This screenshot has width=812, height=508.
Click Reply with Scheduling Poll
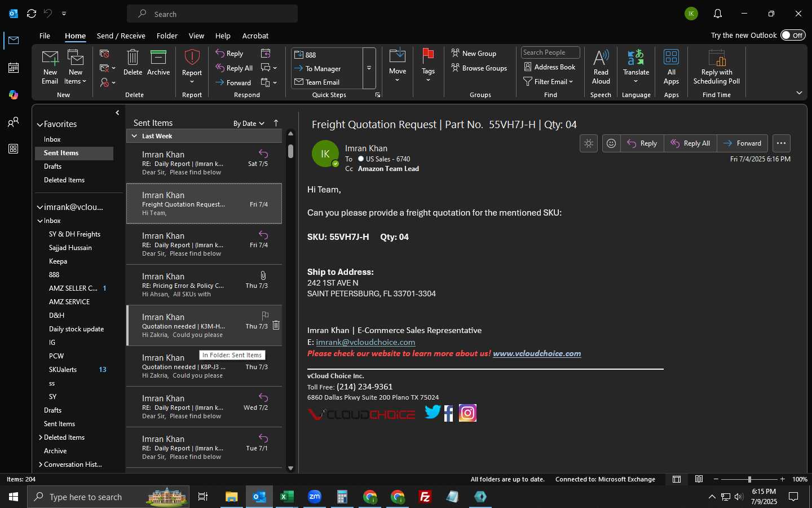[717, 67]
